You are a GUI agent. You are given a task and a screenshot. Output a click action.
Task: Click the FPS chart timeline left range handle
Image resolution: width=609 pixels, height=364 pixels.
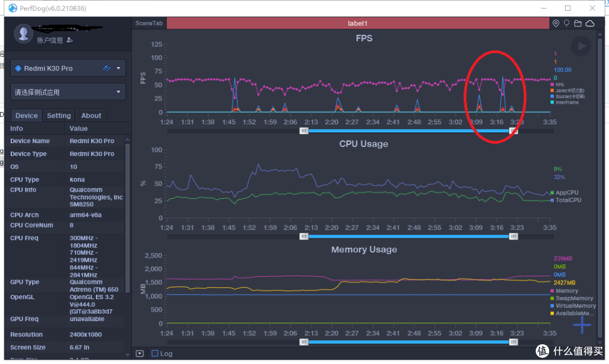pyautogui.click(x=304, y=131)
